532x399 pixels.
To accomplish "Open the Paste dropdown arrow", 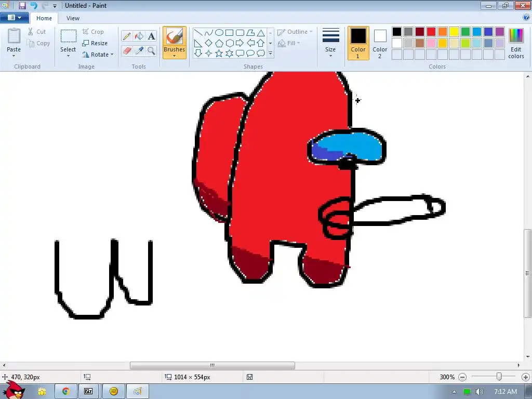I will pos(14,56).
